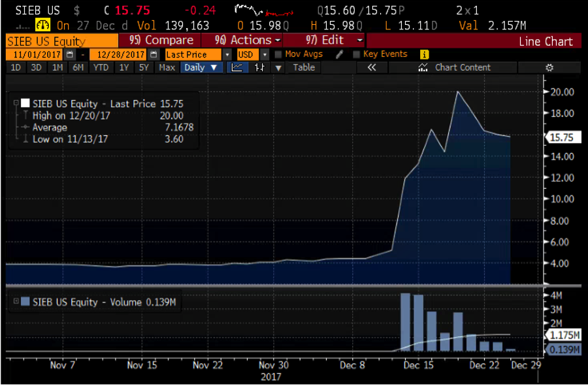
Task: Click the start date 11/01/2017 field
Action: (35, 54)
